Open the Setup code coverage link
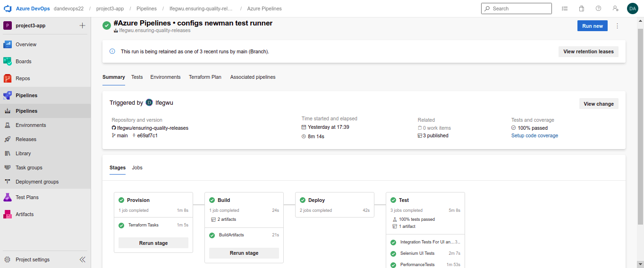This screenshot has height=268, width=644. pos(534,136)
